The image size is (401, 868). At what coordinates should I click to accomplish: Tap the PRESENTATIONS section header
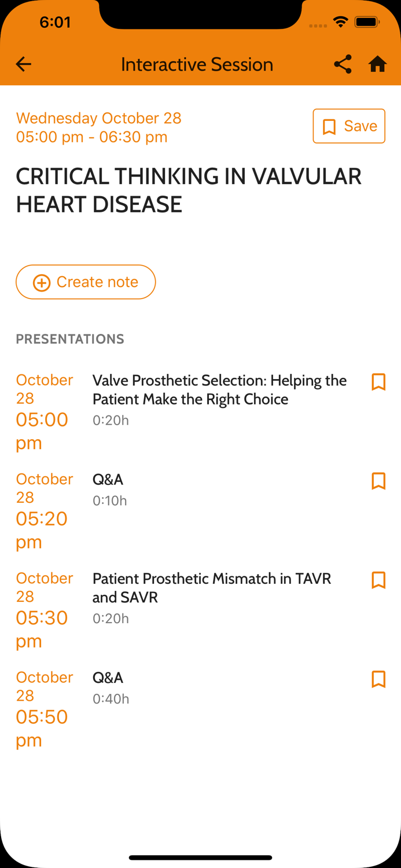(70, 339)
